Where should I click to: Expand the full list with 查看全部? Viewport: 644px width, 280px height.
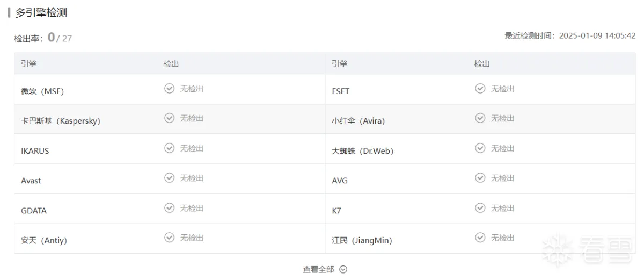[x=318, y=269]
